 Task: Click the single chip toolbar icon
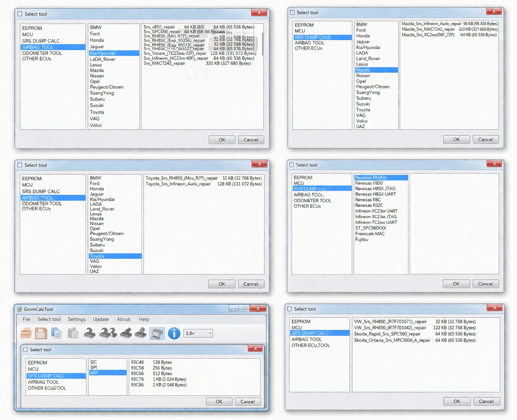(x=89, y=333)
